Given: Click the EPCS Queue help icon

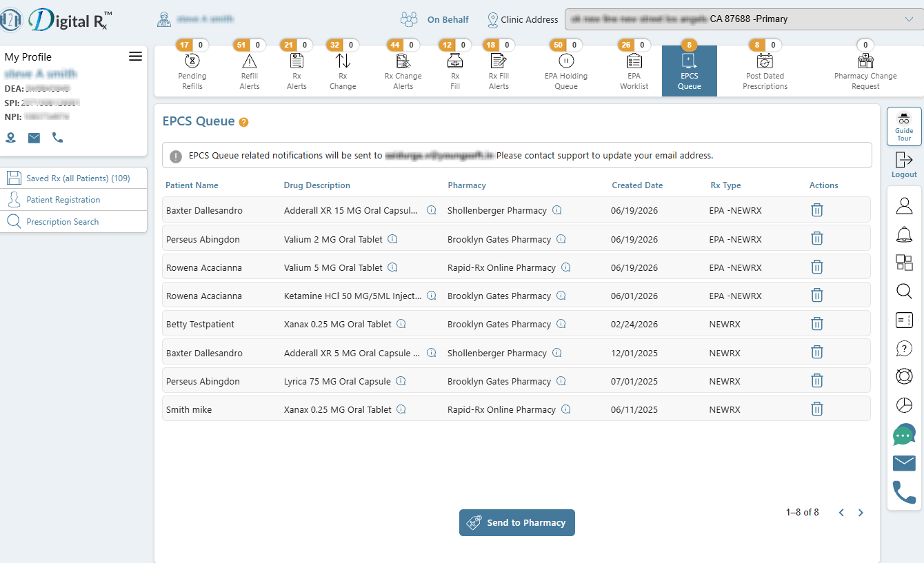Looking at the screenshot, I should [x=243, y=122].
